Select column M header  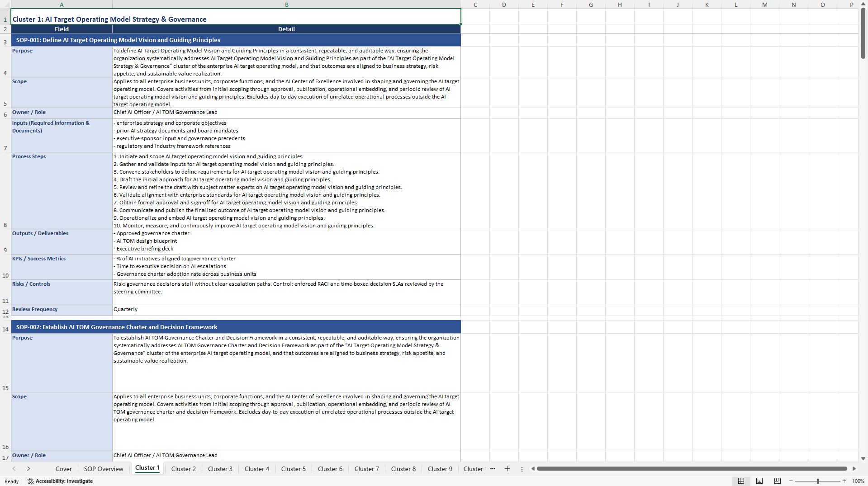point(764,5)
